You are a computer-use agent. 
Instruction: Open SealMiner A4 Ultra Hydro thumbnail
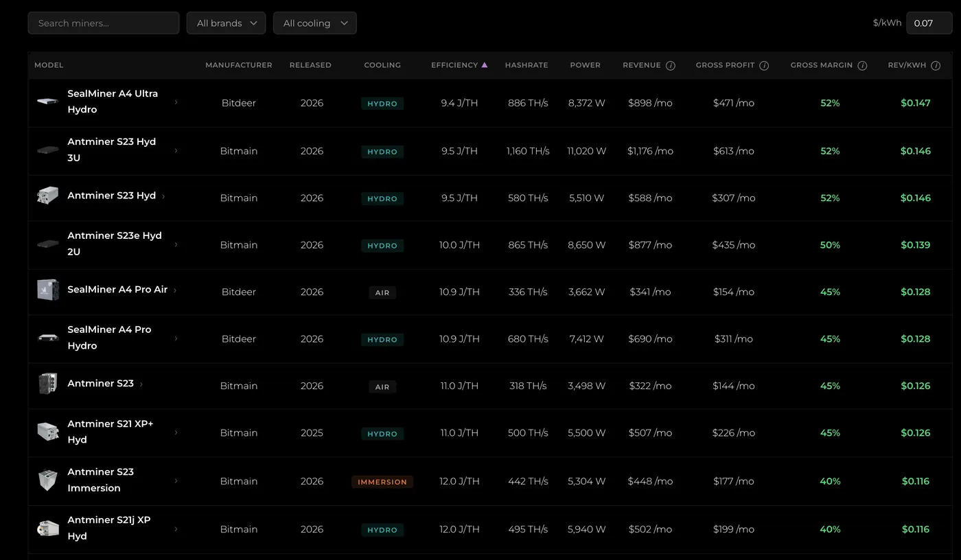(x=48, y=102)
